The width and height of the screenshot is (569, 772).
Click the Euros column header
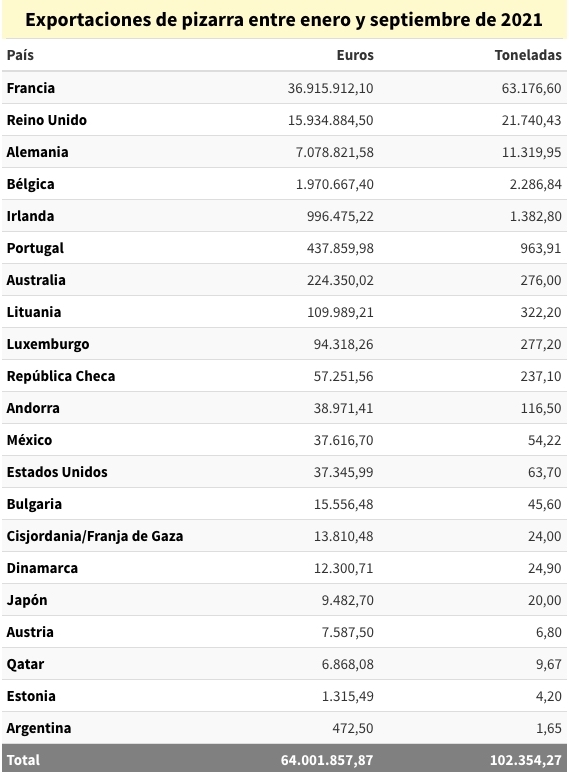click(x=355, y=55)
